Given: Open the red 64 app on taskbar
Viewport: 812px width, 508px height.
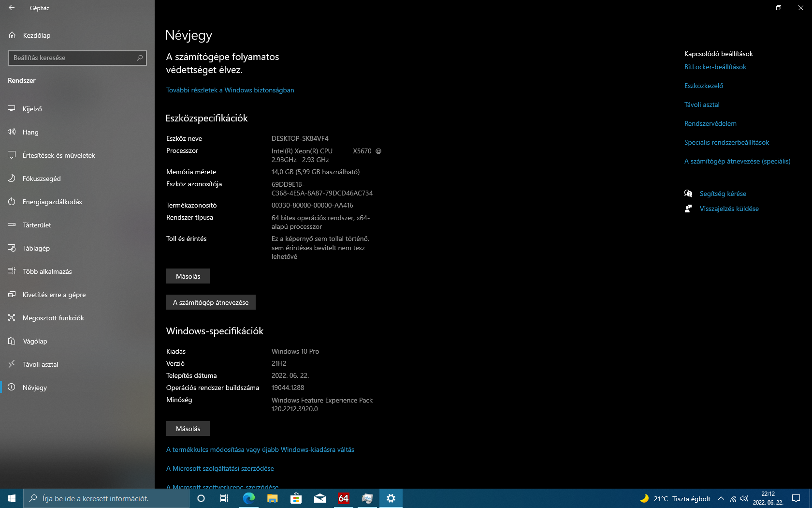Looking at the screenshot, I should (x=343, y=498).
